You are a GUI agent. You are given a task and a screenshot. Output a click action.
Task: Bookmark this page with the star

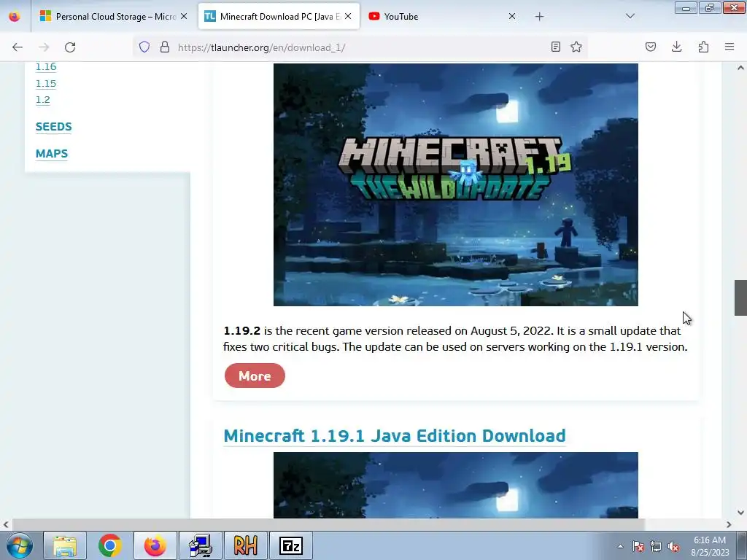click(x=576, y=47)
